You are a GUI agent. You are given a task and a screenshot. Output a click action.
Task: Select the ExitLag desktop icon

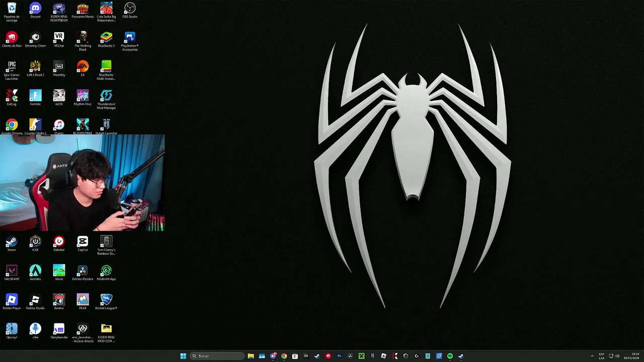click(12, 98)
